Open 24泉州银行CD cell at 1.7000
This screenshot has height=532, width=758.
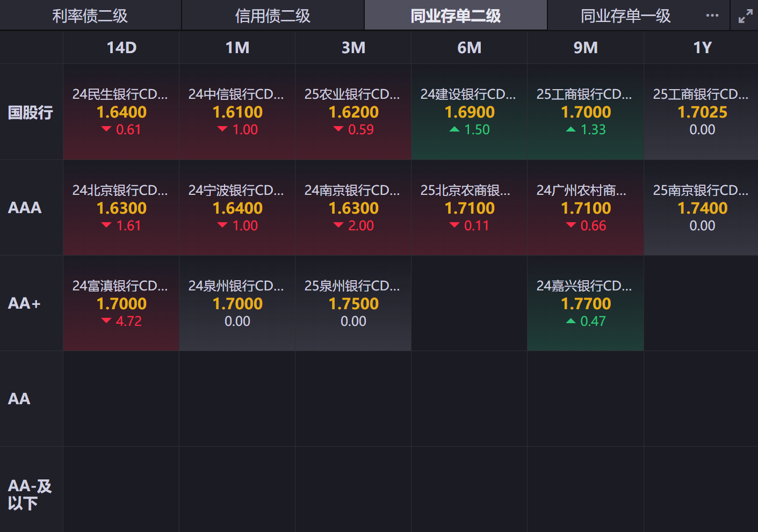(x=237, y=303)
